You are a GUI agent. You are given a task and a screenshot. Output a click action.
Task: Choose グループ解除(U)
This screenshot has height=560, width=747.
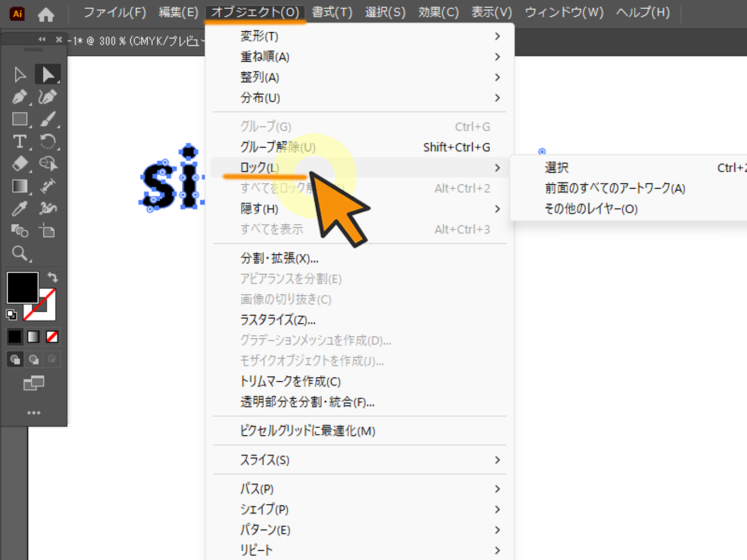(x=360, y=147)
